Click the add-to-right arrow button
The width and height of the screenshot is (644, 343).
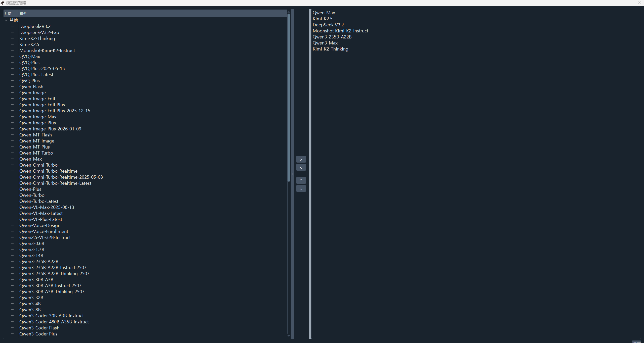point(301,160)
